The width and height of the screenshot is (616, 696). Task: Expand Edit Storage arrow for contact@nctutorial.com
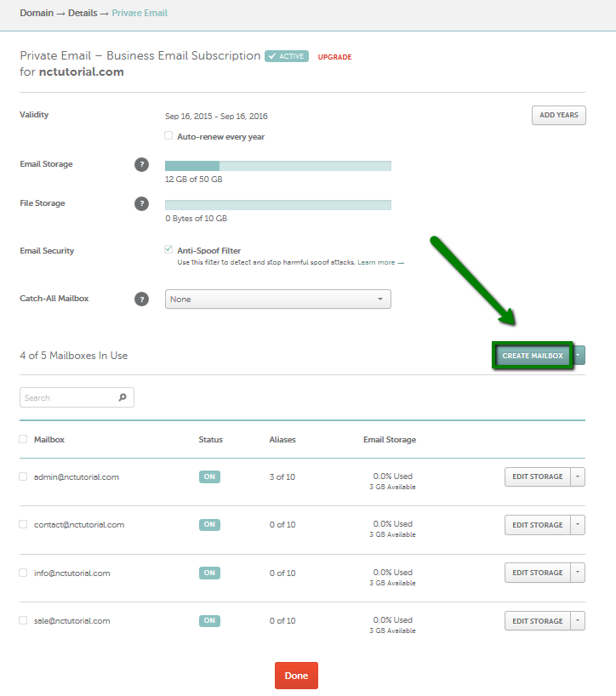(578, 525)
